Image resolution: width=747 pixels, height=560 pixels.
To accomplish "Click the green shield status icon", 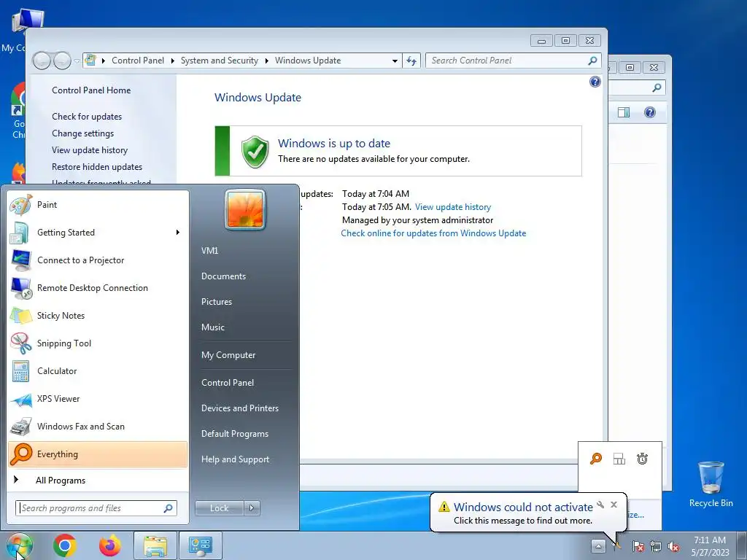I will click(255, 152).
